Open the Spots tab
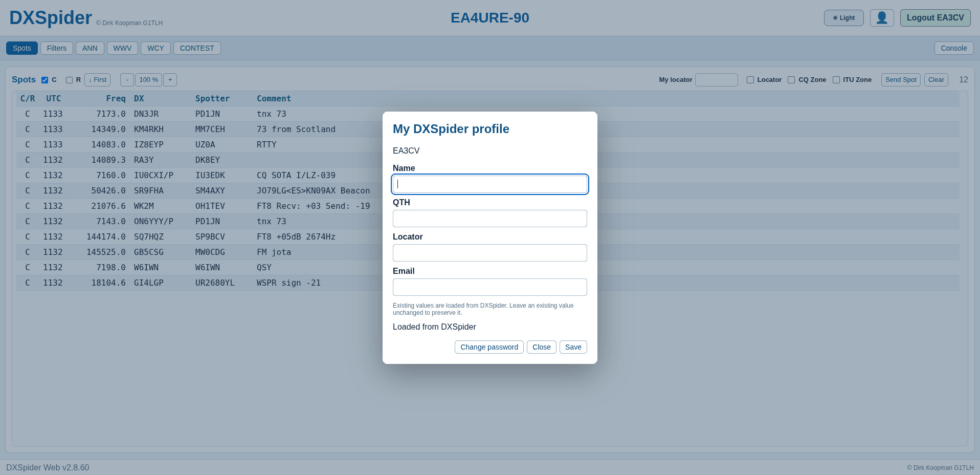The image size is (980, 475). coord(22,48)
